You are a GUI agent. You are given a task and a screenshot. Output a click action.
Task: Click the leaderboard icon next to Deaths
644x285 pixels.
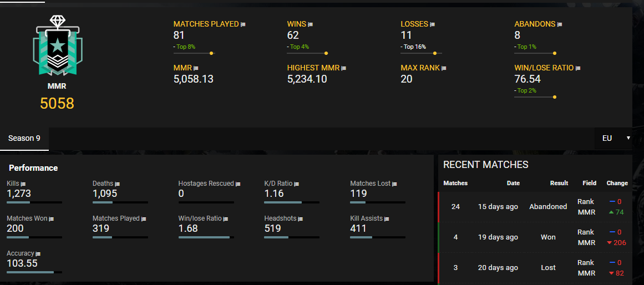click(x=117, y=184)
